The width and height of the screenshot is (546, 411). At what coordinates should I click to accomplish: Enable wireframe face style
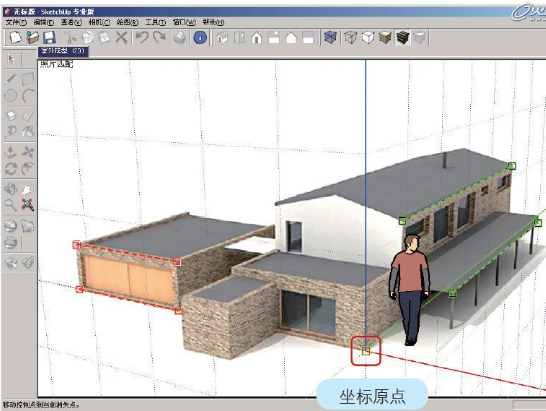coord(351,37)
